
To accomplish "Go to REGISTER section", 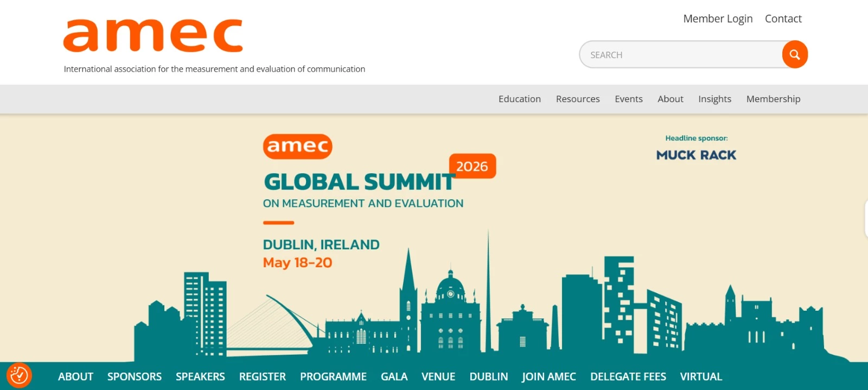I will (x=263, y=376).
